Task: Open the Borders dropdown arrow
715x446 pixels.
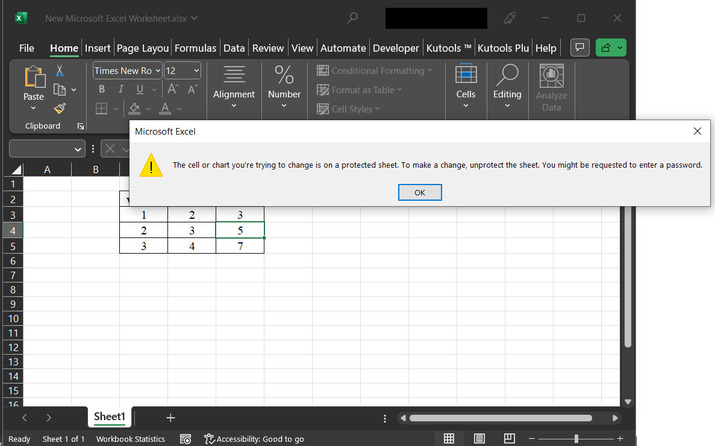Action: point(116,109)
